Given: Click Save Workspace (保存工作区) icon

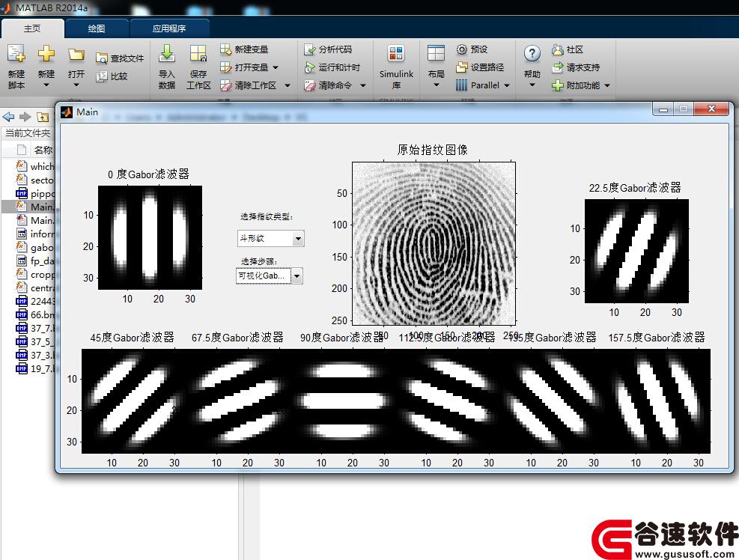Looking at the screenshot, I should pyautogui.click(x=198, y=53).
